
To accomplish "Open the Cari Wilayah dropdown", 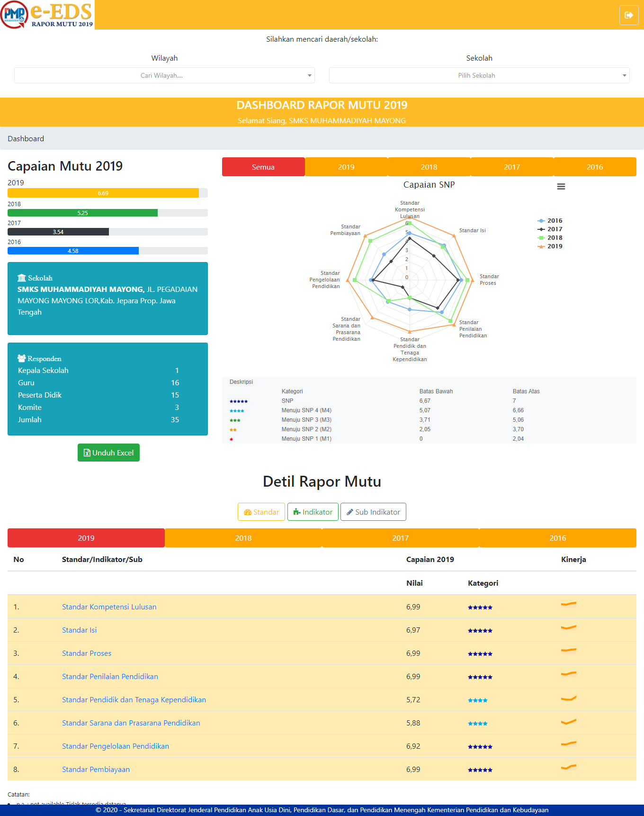I will [164, 75].
